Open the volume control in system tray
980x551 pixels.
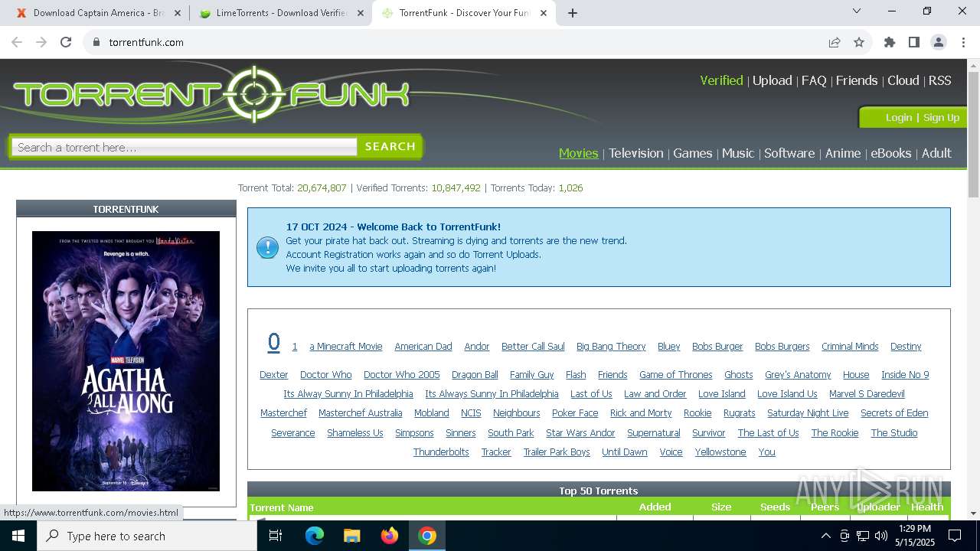[x=881, y=536]
